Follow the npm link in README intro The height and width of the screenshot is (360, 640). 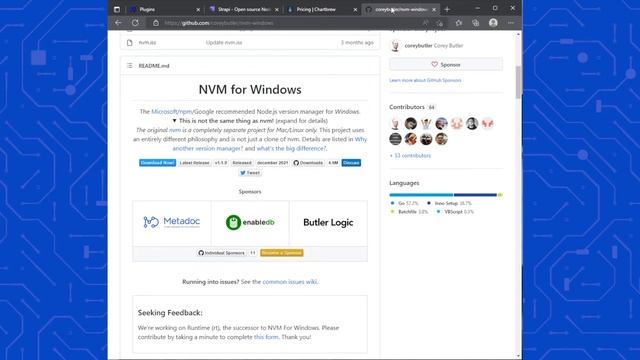186,111
